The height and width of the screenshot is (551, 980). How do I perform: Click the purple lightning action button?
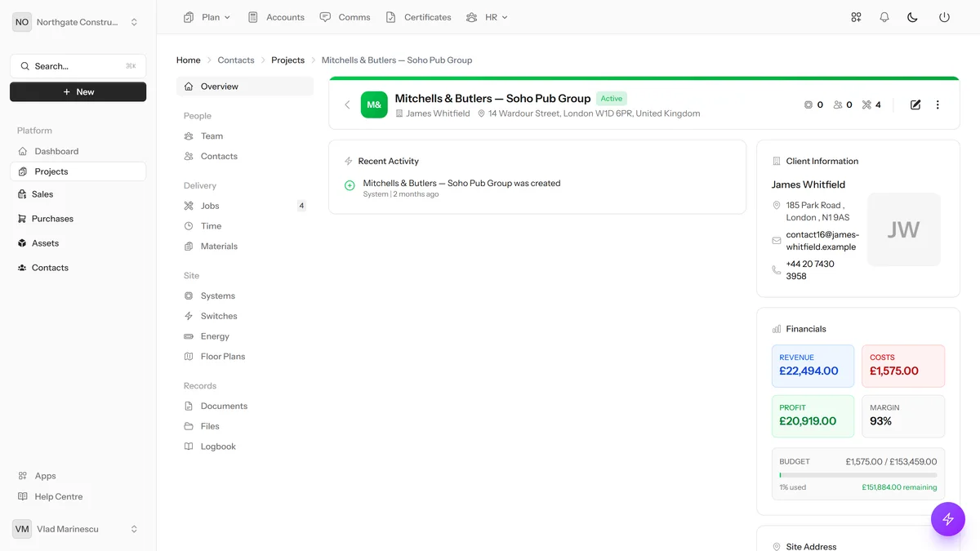[x=948, y=519]
